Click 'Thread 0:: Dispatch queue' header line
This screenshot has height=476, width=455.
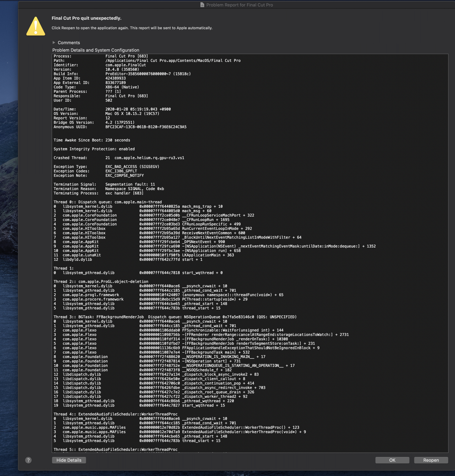coord(108,202)
